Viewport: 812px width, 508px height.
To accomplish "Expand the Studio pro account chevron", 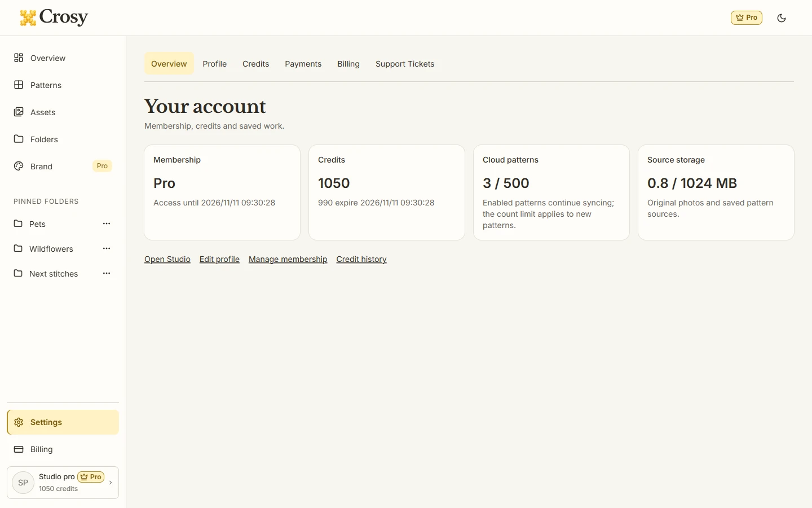I will click(x=111, y=483).
